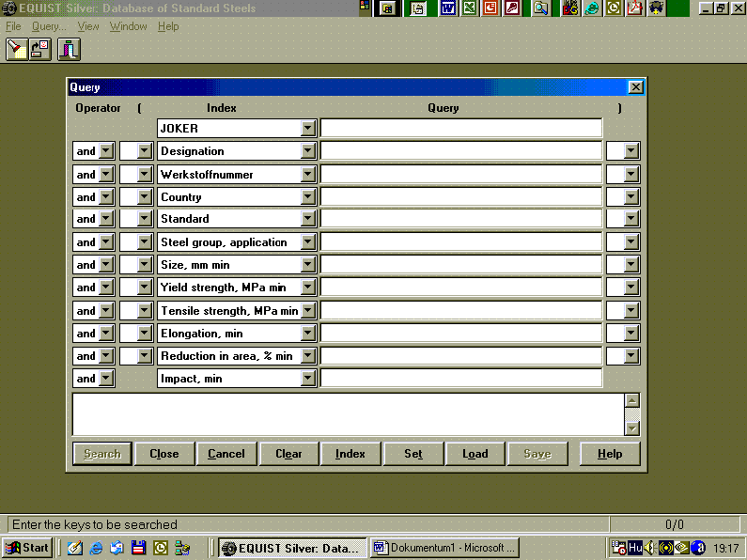
Task: Expand Tensile strength, MPa min index dropdown
Action: click(x=308, y=310)
